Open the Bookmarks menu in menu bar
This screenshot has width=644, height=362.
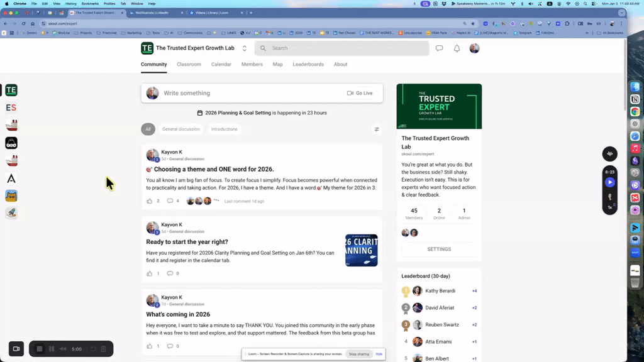(90, 3)
